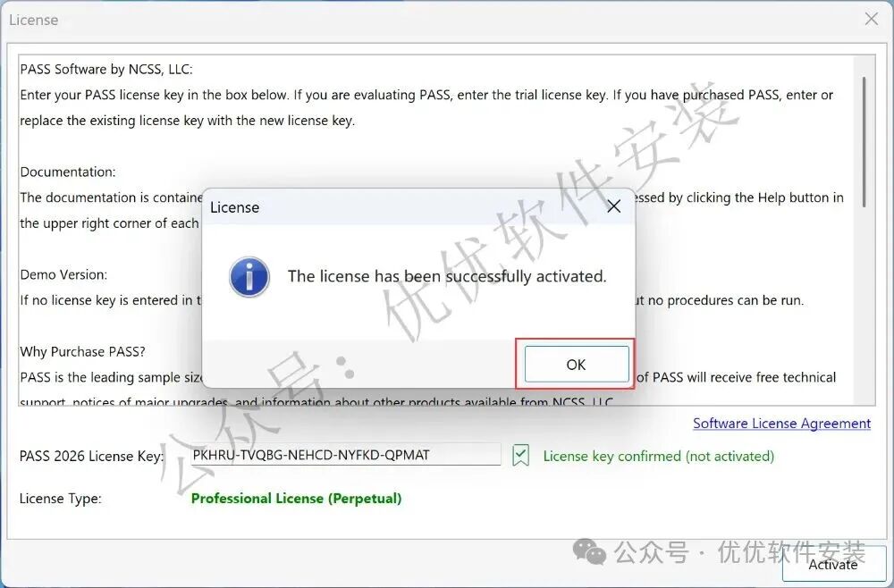Image resolution: width=894 pixels, height=588 pixels.
Task: Click the License key confirmed status text
Action: [659, 456]
